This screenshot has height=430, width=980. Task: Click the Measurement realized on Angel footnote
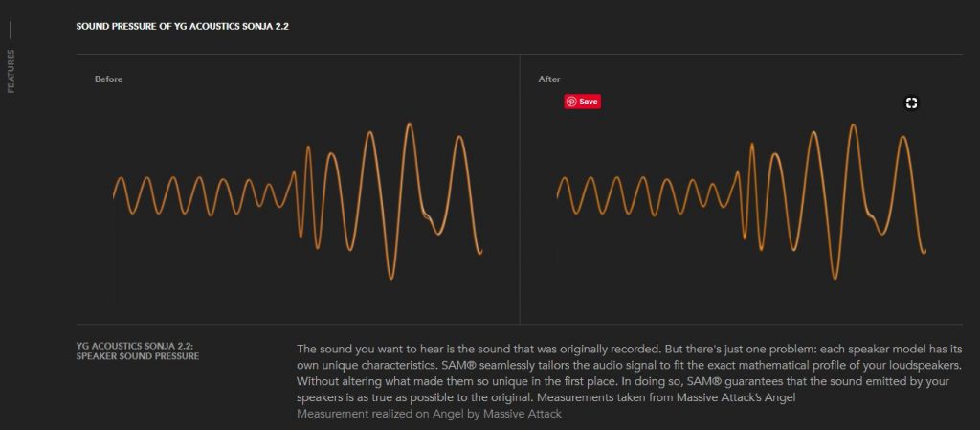point(429,414)
